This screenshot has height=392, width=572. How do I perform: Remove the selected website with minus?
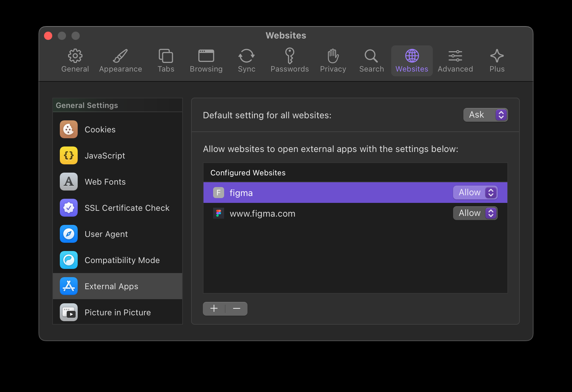(236, 308)
